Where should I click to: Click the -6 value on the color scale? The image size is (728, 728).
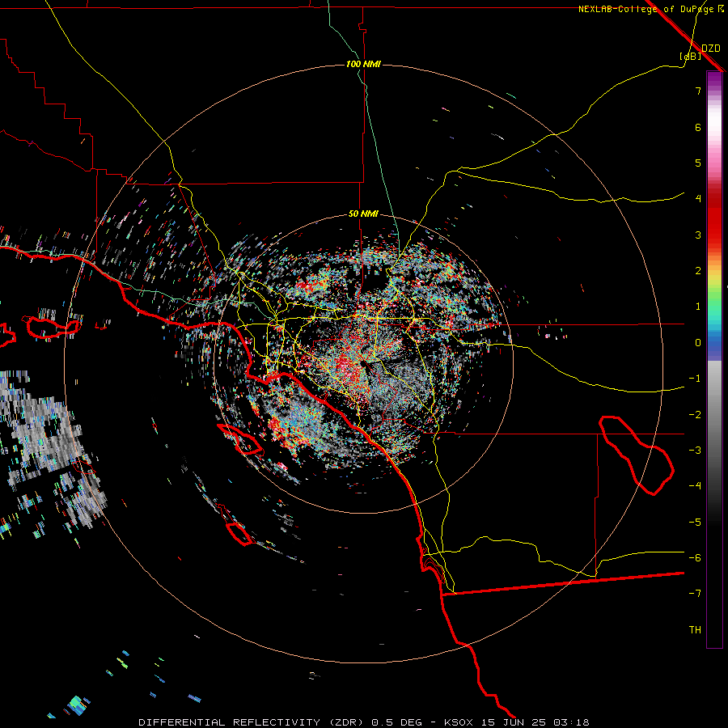click(695, 558)
